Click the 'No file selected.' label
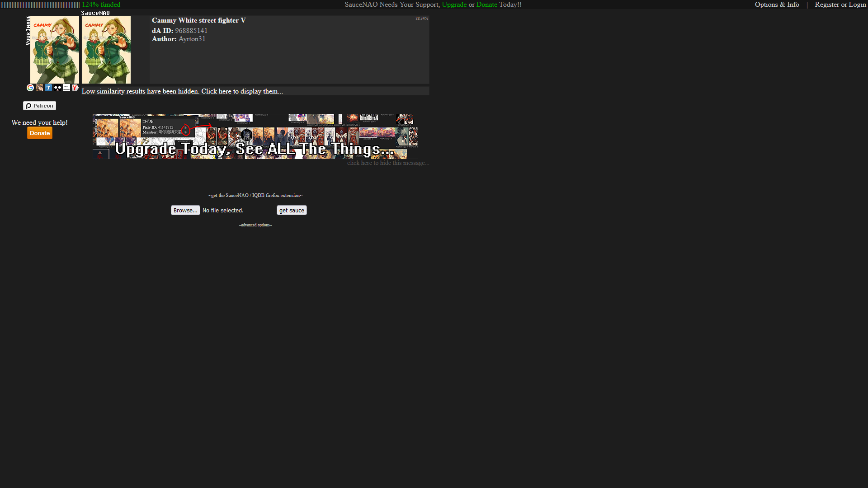Screen dimensions: 868x488 click(x=223, y=211)
